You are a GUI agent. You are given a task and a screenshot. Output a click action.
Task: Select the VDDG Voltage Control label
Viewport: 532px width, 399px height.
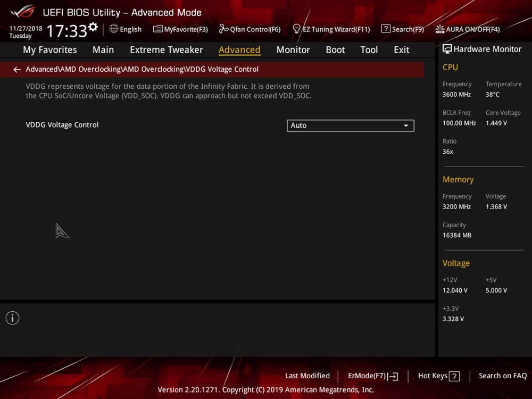pos(62,125)
